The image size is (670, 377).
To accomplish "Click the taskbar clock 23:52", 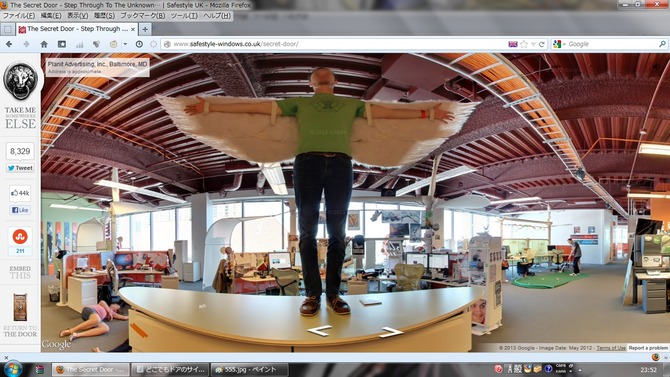I will [649, 370].
